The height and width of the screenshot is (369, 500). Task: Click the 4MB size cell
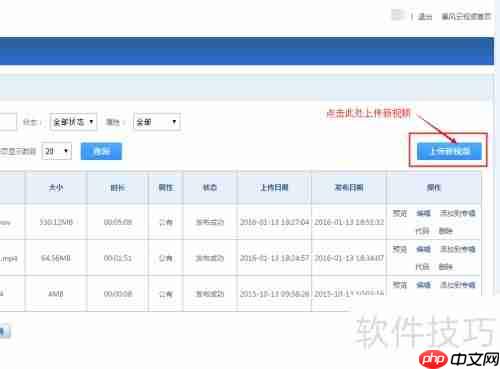(56, 294)
